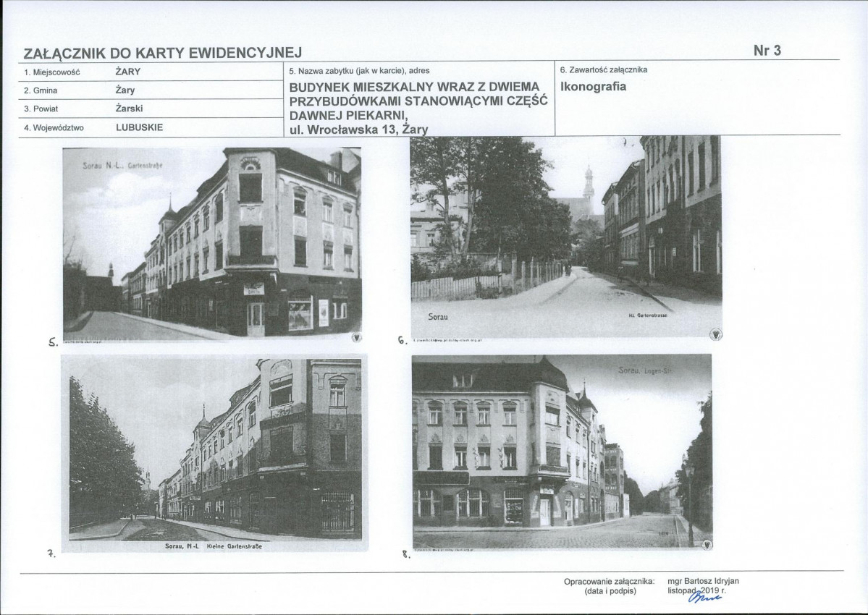Click the Logen-Str. postcard photo numbered 8

point(562,452)
